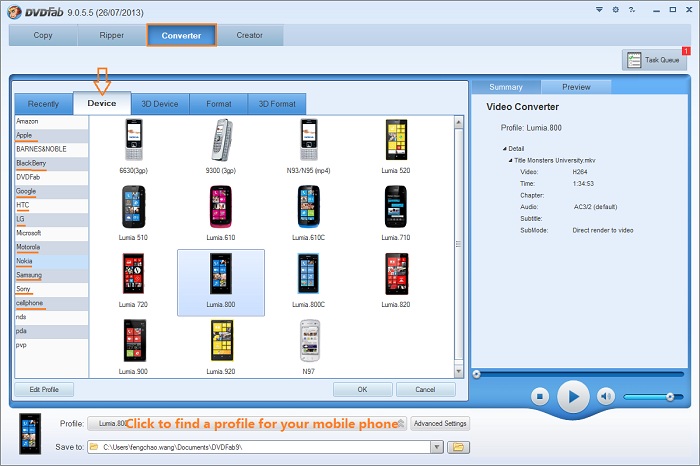Select the Device tab

point(102,103)
